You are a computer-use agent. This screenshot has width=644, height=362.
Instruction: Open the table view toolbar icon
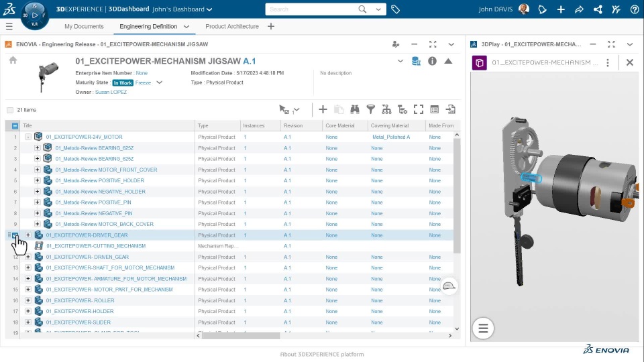435,109
